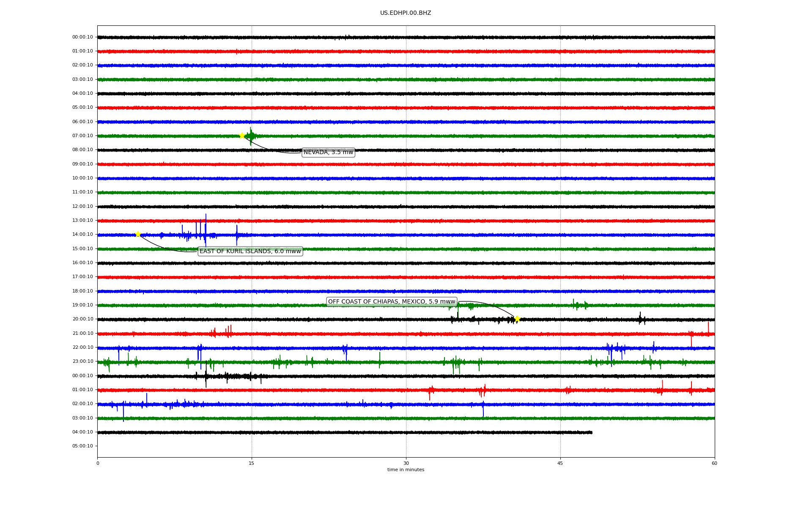Select the 'NEVADA, 3.5 mw' annotation label
This screenshot has height=508, width=812.
(x=328, y=152)
